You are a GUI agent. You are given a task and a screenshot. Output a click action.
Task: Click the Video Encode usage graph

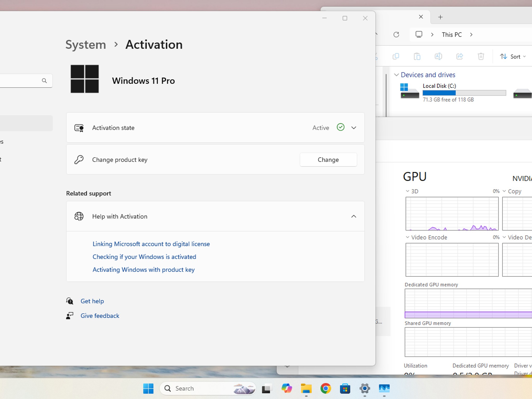[x=452, y=260]
